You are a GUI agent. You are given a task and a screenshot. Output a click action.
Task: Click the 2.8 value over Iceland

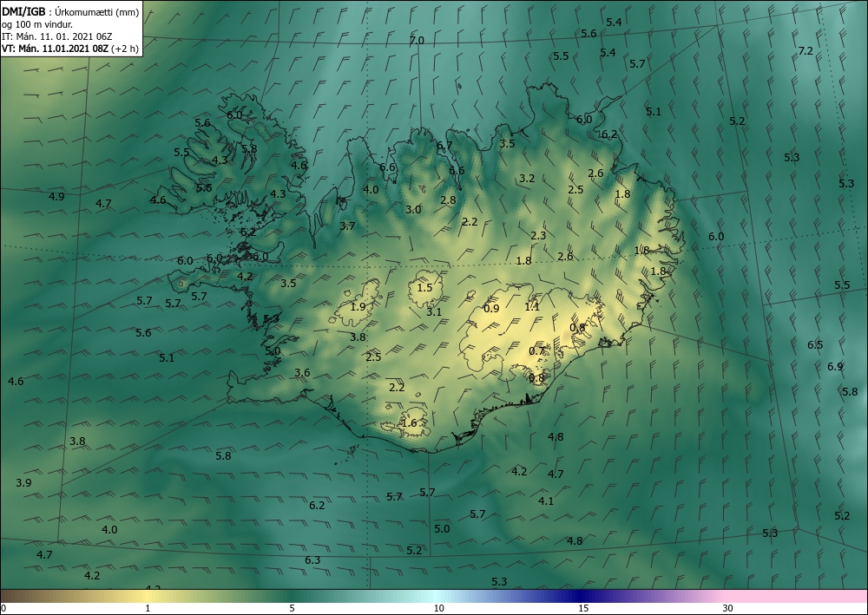pyautogui.click(x=448, y=200)
